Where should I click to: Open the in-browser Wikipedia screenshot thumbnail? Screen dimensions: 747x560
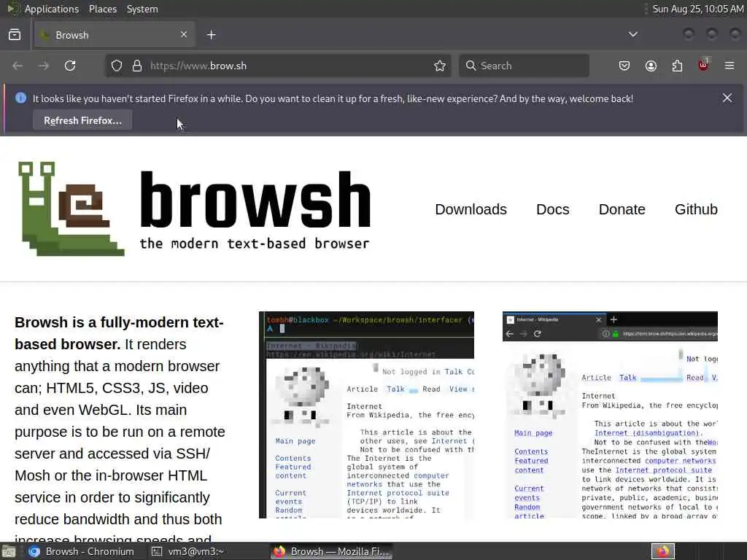tap(610, 415)
